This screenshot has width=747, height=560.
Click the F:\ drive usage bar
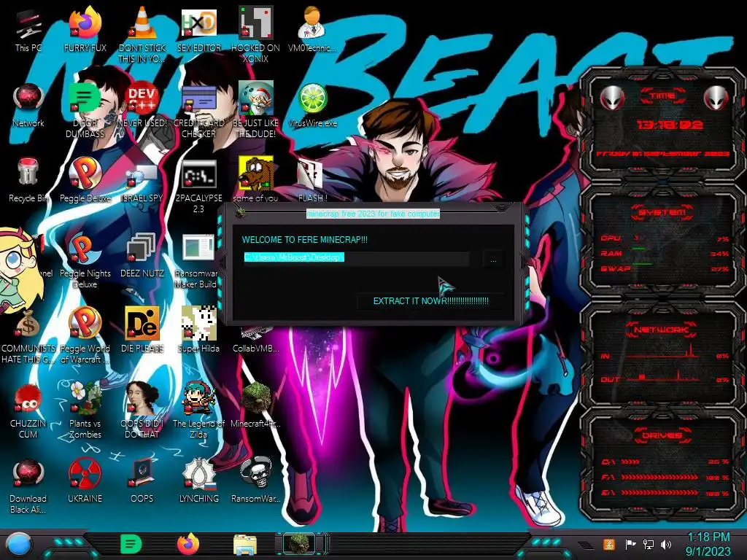[664, 477]
